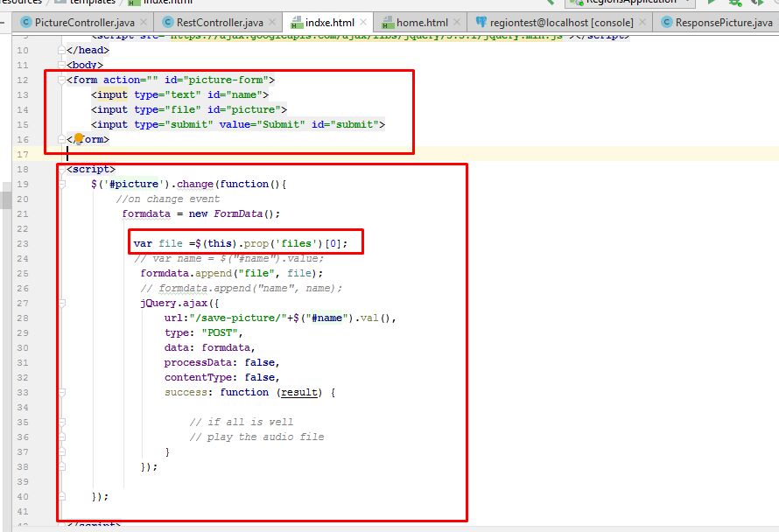
Task: Click the HTML file icon on indxe.html tab
Action: 297,23
